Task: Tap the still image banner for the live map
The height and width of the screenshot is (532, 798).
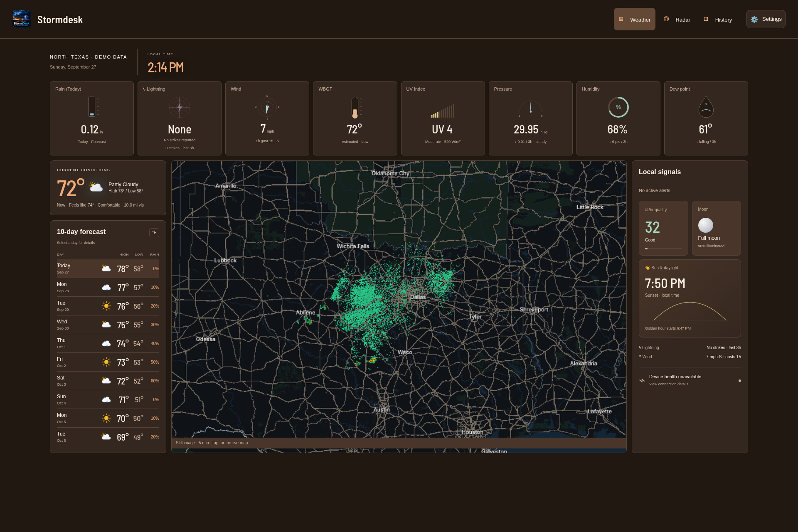Action: click(x=399, y=443)
